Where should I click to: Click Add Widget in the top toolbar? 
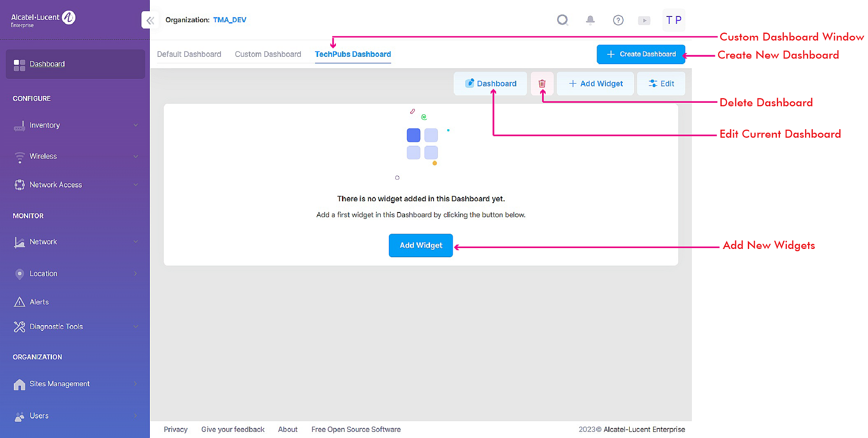click(x=595, y=84)
